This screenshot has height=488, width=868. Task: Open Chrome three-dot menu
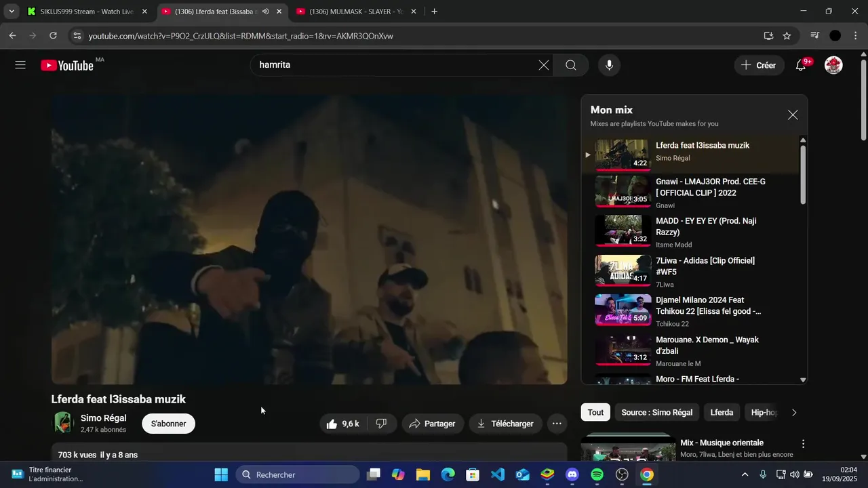click(856, 36)
